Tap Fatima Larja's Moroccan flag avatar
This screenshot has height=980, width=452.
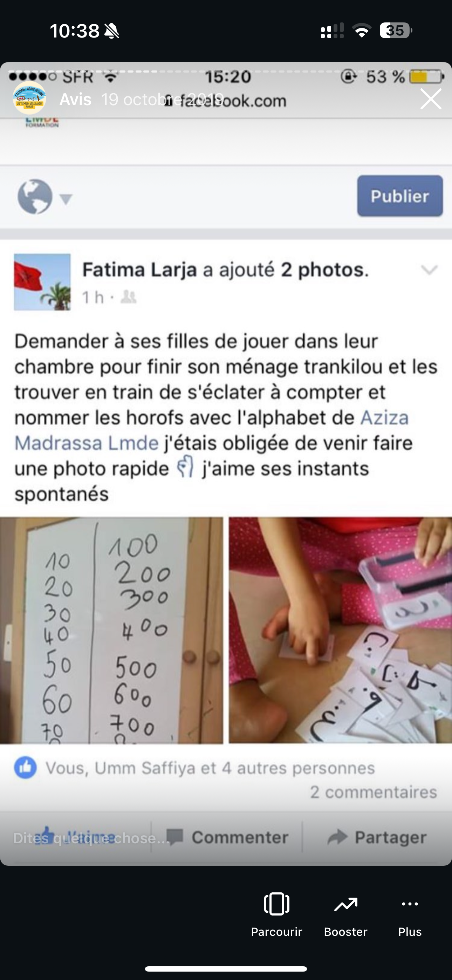pyautogui.click(x=42, y=282)
